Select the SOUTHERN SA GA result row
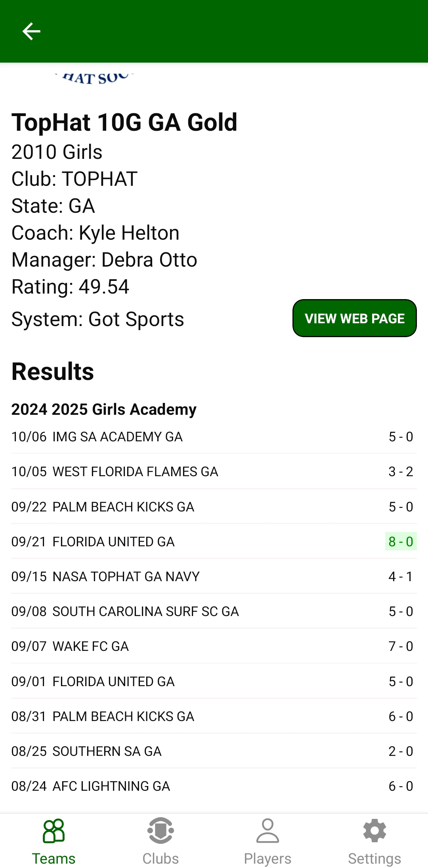Viewport: 428px width, 868px height. click(214, 751)
